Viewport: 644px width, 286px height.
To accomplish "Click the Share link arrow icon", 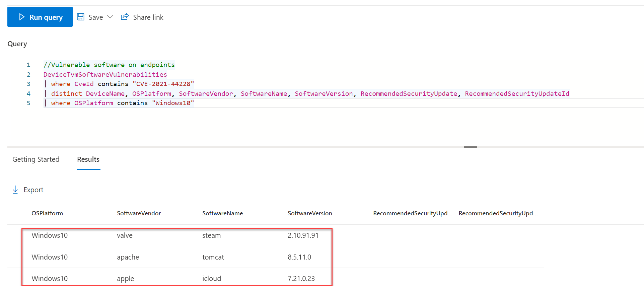I will (125, 16).
